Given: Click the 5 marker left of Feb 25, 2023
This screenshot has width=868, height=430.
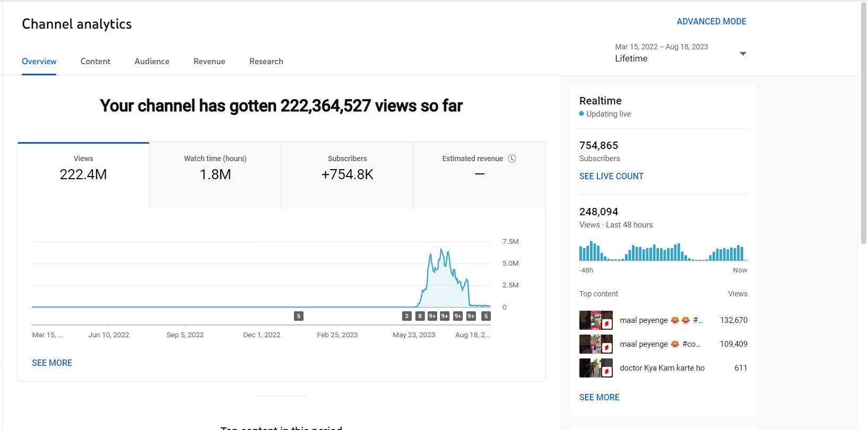Looking at the screenshot, I should [x=299, y=316].
